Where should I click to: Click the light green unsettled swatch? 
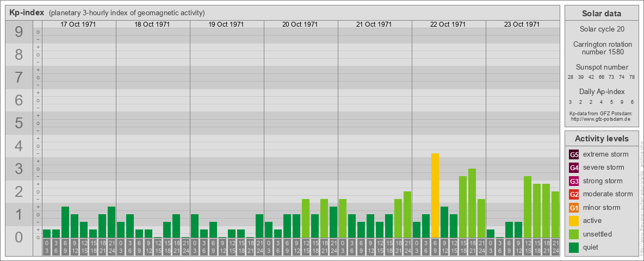pos(574,234)
